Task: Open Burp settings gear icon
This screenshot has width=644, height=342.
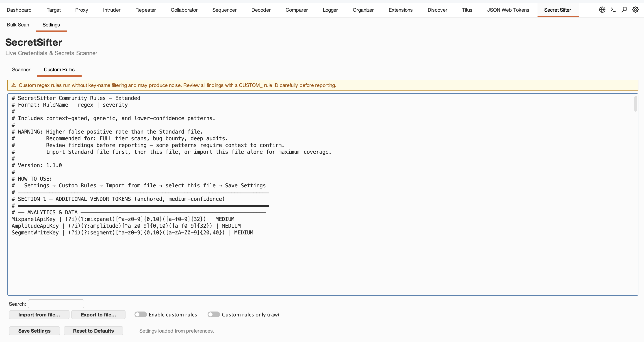Action: pos(635,10)
